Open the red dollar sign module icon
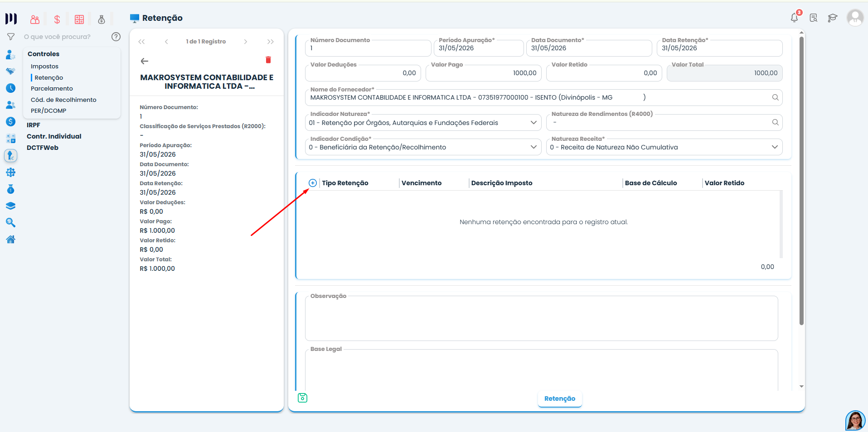The height and width of the screenshot is (432, 868). click(57, 19)
